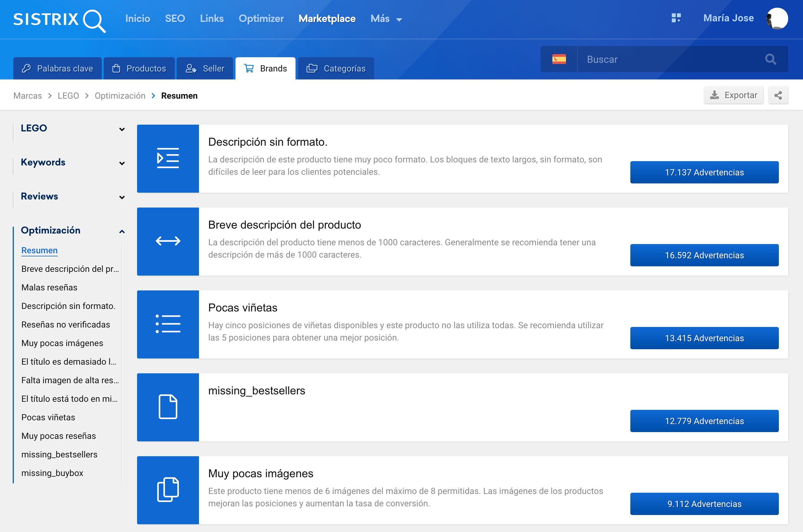Expand the LEGO sidebar section

tap(122, 129)
